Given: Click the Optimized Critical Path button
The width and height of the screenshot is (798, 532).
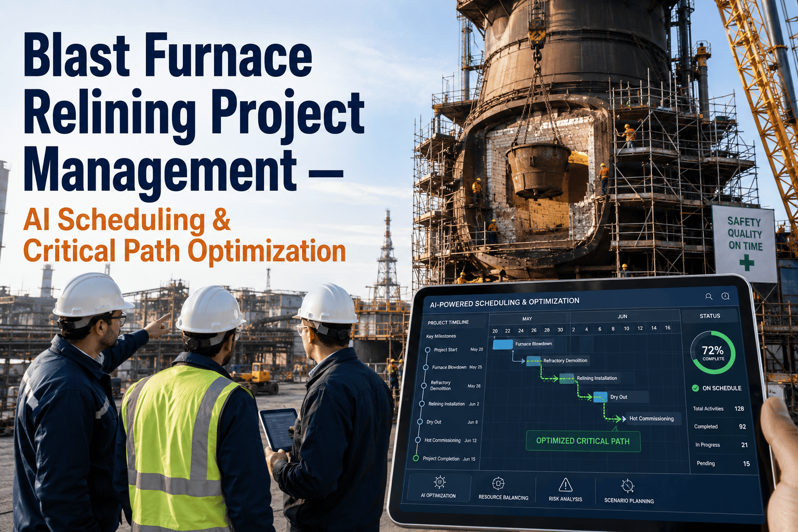Looking at the screenshot, I should click(583, 441).
